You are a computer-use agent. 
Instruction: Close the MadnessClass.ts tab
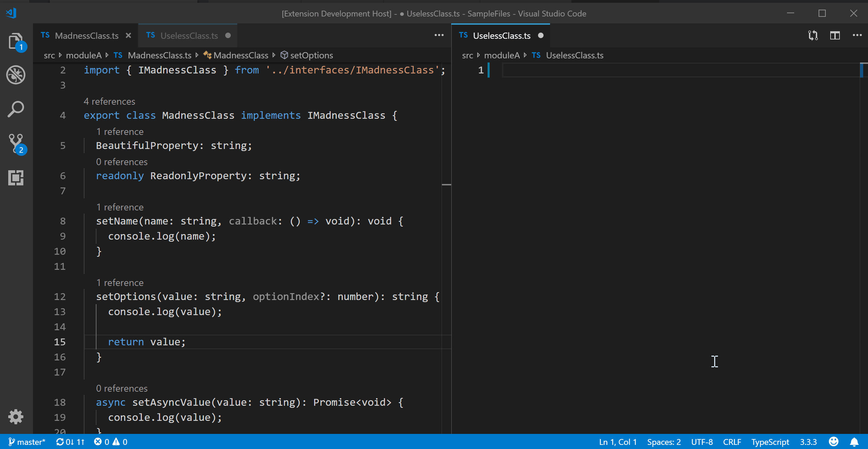click(128, 36)
